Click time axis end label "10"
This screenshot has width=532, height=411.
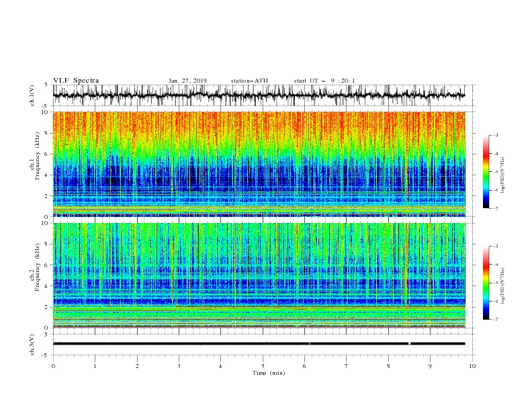point(472,366)
